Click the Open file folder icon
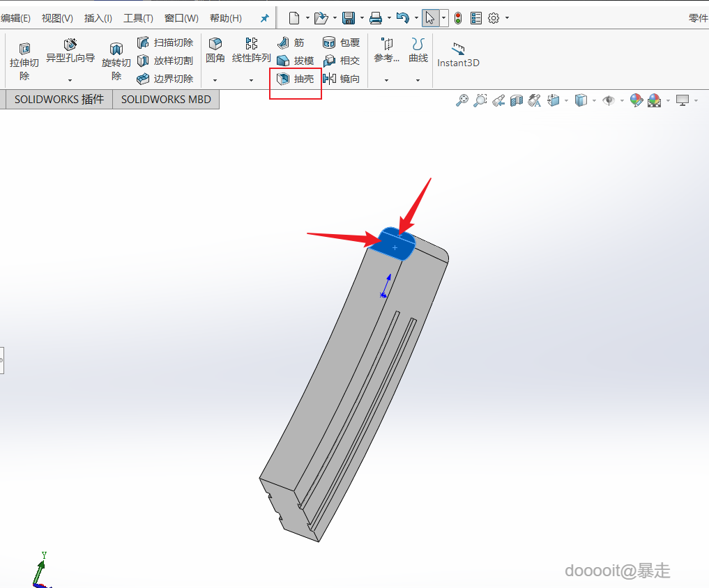The image size is (709, 588). (x=321, y=18)
